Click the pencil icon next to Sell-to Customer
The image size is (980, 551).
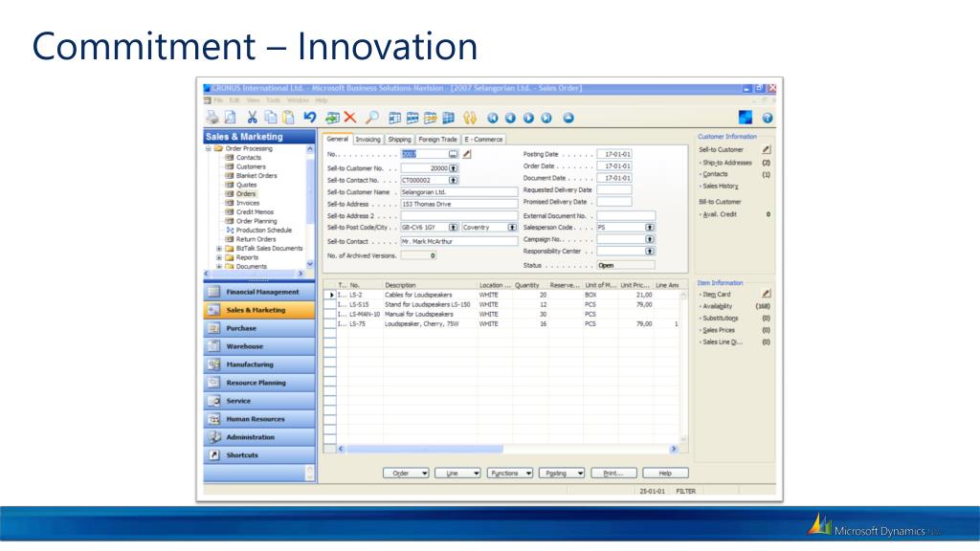click(767, 150)
